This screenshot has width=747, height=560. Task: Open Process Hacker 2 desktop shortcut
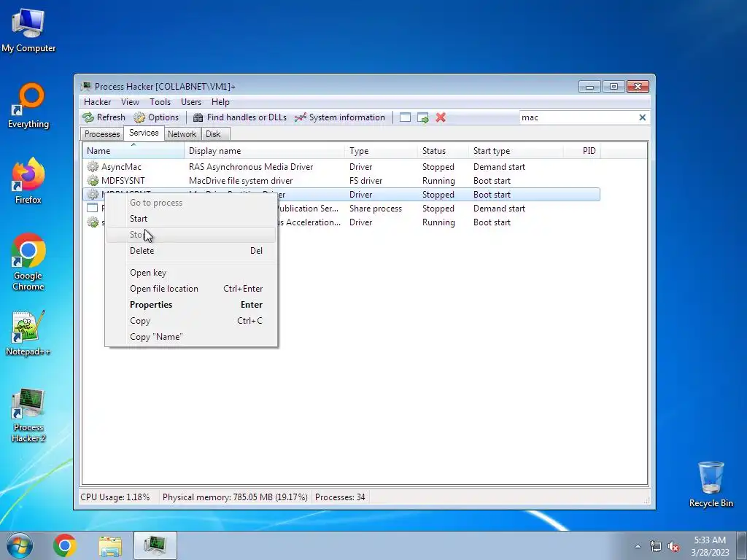28,415
